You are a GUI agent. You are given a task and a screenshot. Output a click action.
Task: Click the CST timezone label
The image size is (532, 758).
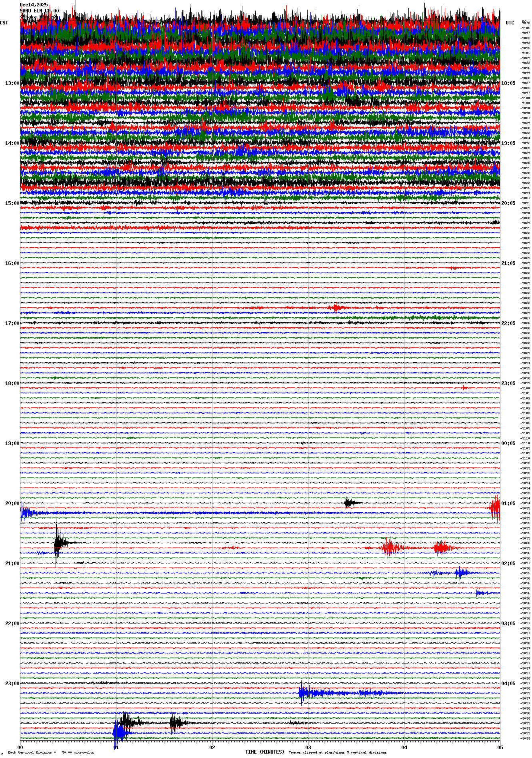pos(4,23)
